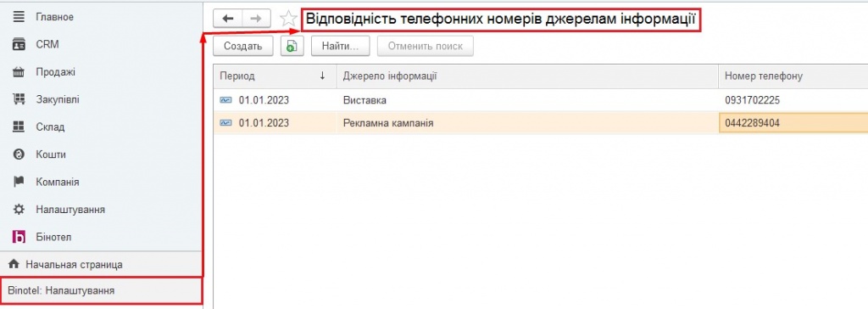This screenshot has width=868, height=309.
Task: Click the forward arrow navigation button
Action: (x=256, y=19)
